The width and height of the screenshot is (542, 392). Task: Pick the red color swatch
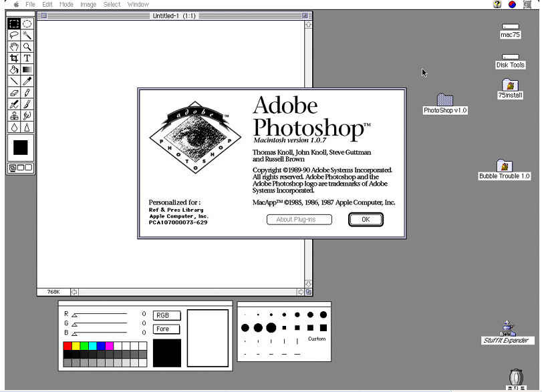pyautogui.click(x=67, y=346)
